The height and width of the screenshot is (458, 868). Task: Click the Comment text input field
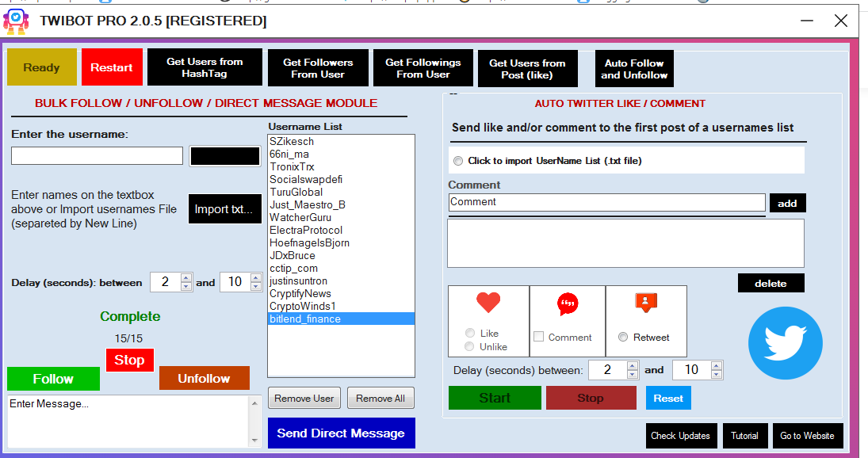click(606, 202)
